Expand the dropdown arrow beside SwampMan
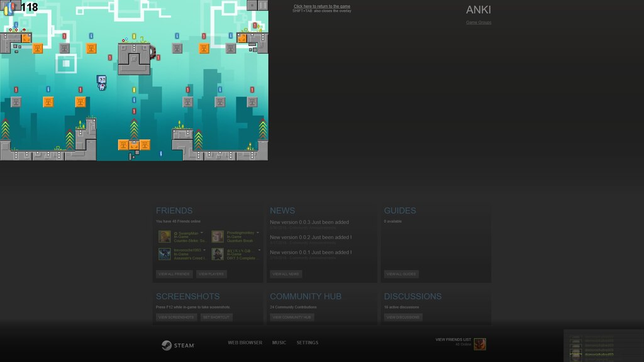 (203, 233)
